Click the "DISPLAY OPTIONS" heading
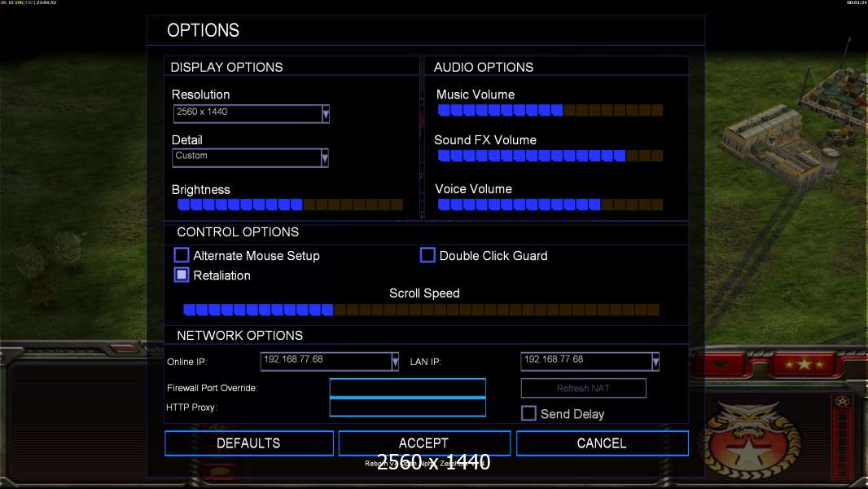Image resolution: width=868 pixels, height=489 pixels. [x=226, y=67]
